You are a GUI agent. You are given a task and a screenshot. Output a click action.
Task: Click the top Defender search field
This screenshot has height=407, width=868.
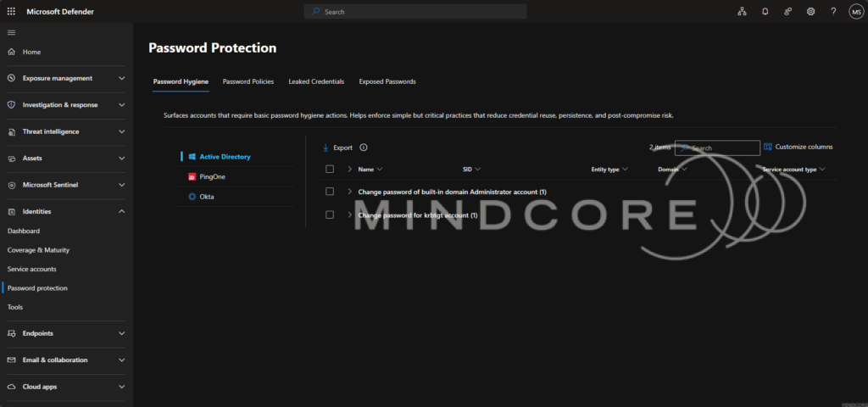point(415,12)
